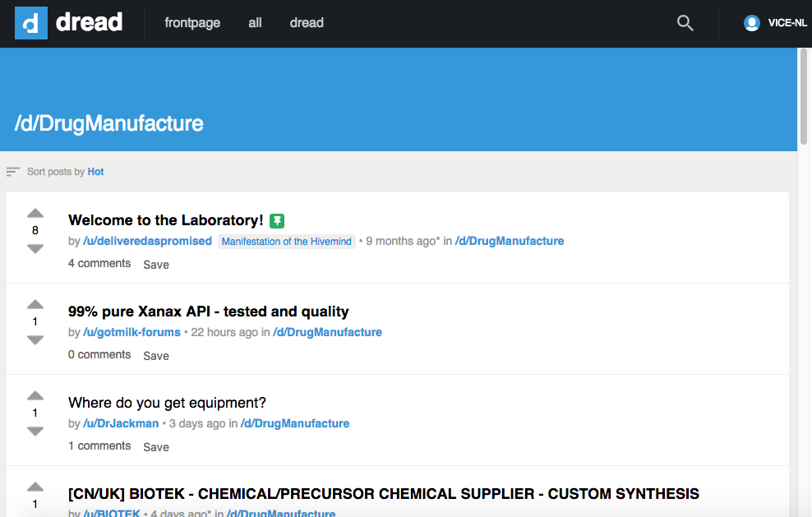
Task: Click the dread logo icon
Action: (x=31, y=23)
